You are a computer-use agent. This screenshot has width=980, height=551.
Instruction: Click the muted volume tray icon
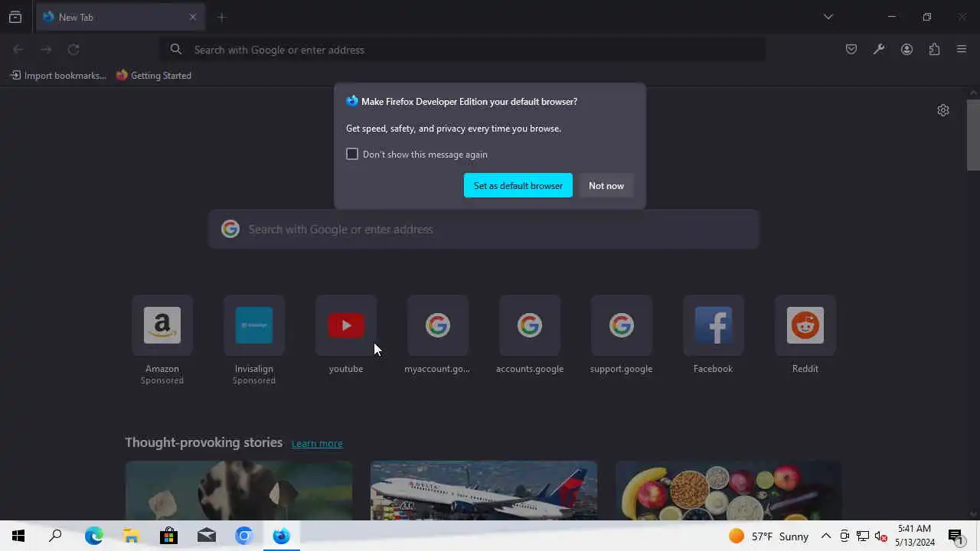(x=880, y=536)
